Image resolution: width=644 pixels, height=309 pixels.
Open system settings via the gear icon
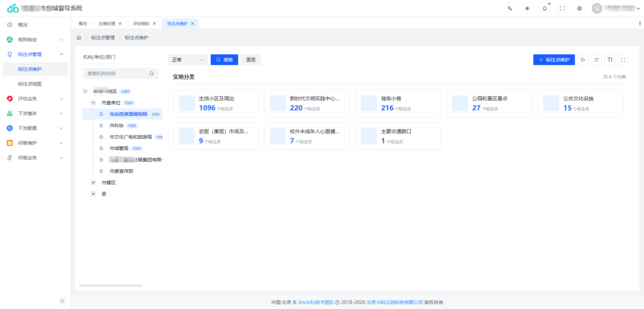click(x=579, y=8)
